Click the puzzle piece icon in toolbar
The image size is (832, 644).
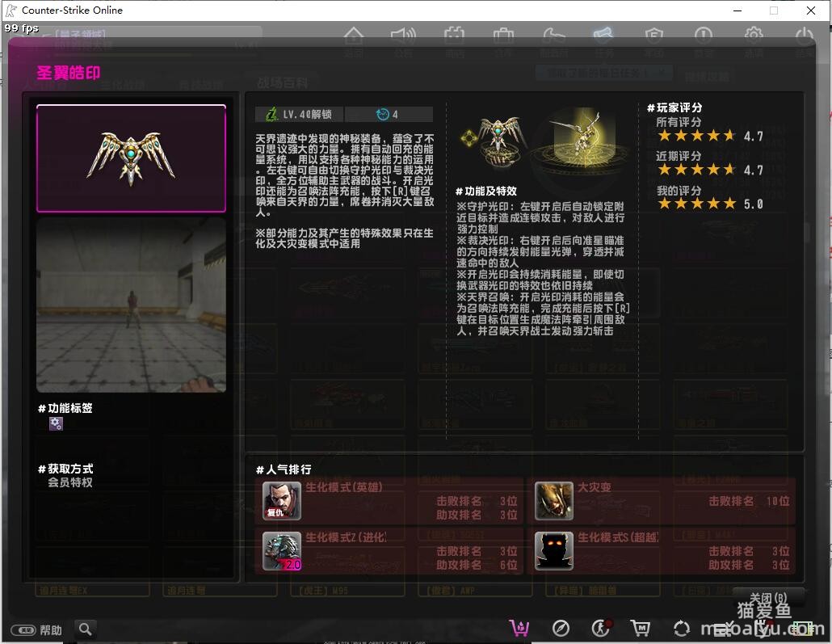pos(454,36)
